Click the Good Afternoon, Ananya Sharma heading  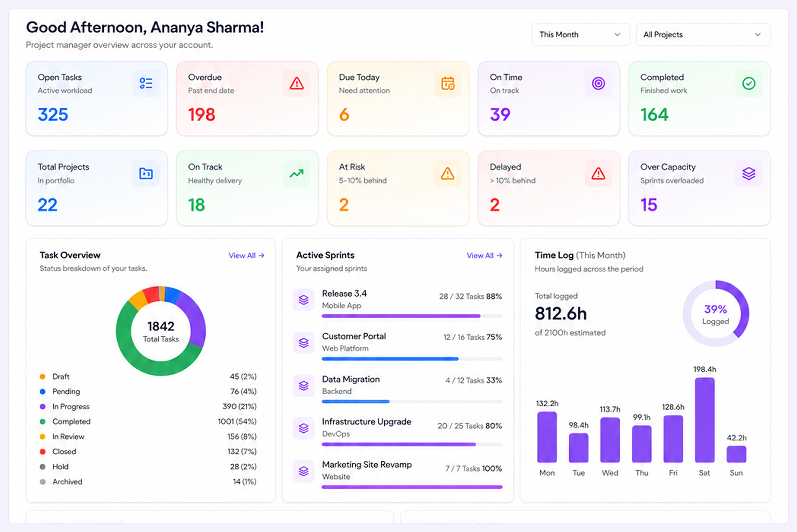[x=145, y=28]
